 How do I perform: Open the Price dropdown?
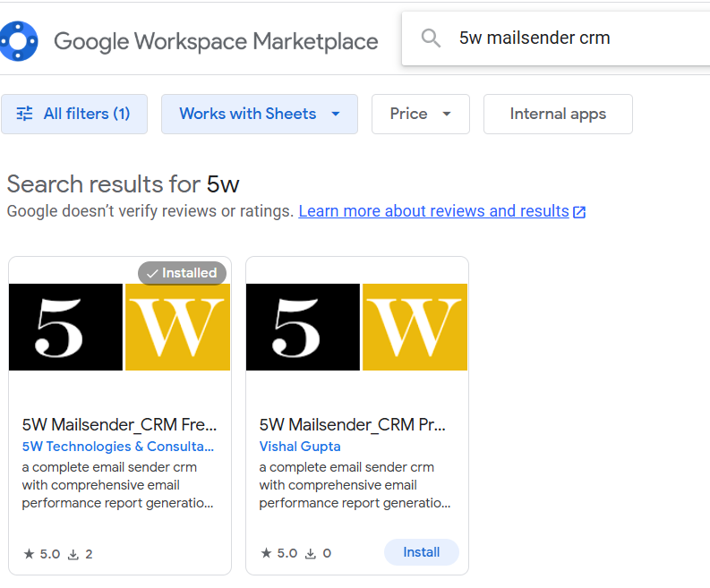pos(421,114)
